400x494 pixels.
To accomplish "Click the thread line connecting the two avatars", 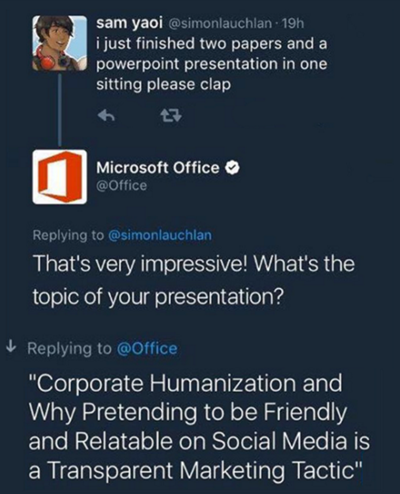I will [x=60, y=110].
